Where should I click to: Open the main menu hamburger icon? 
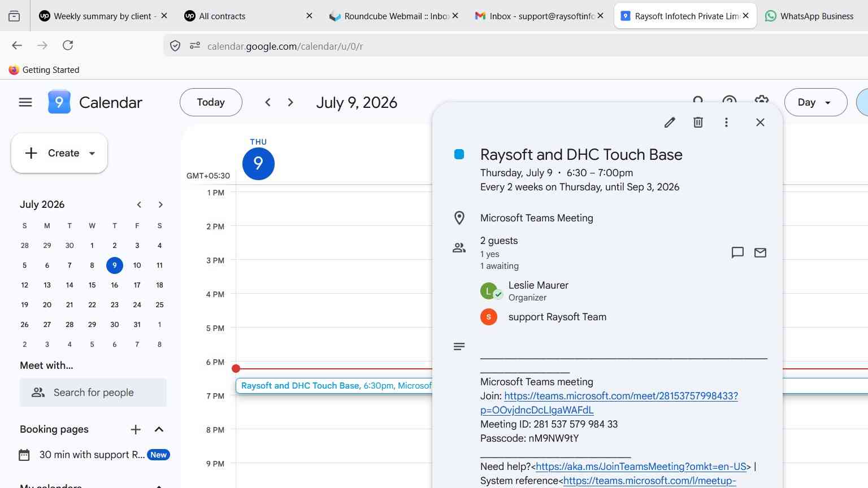pyautogui.click(x=25, y=102)
